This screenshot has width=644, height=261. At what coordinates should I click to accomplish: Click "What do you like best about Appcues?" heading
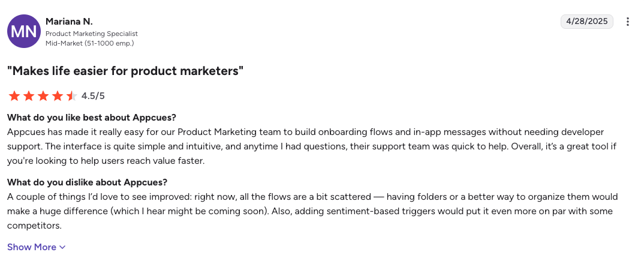pyautogui.click(x=91, y=117)
